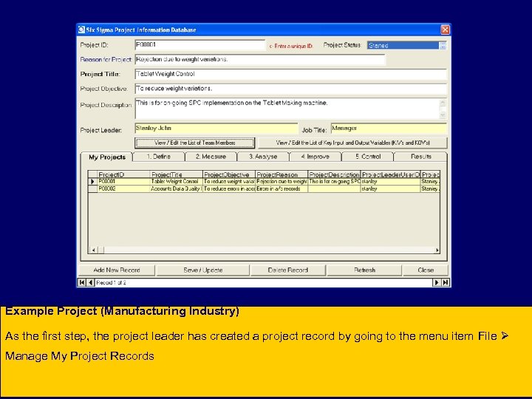
Task: Click the row selector arrow for P00001
Action: pos(92,182)
